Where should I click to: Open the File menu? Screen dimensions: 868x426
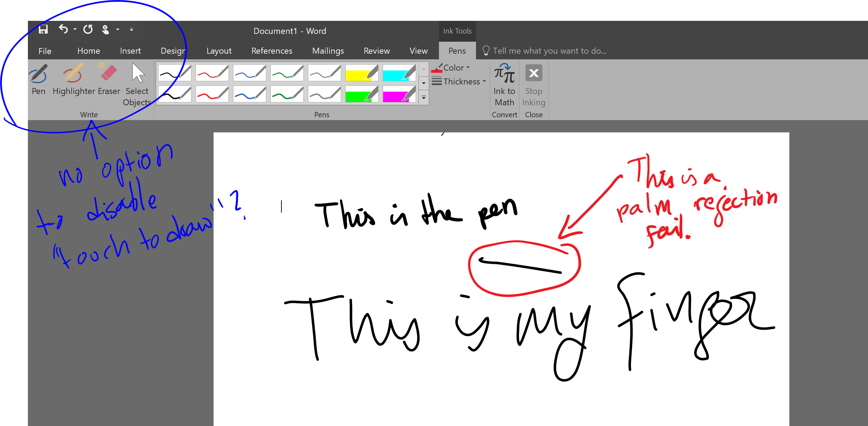click(x=45, y=51)
